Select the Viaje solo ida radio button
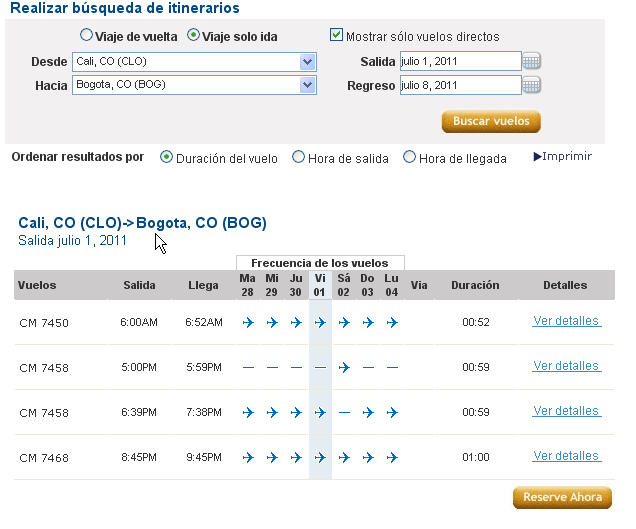The height and width of the screenshot is (529, 636). pyautogui.click(x=193, y=35)
